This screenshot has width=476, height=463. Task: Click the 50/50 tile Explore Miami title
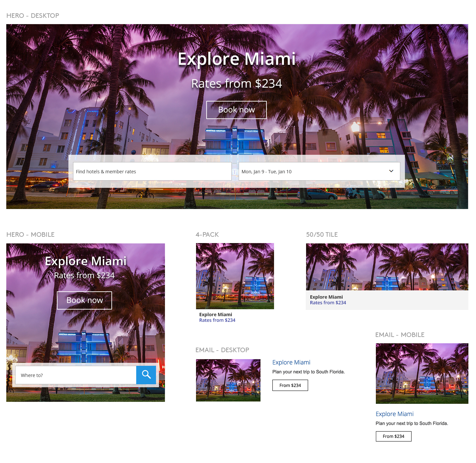(326, 297)
